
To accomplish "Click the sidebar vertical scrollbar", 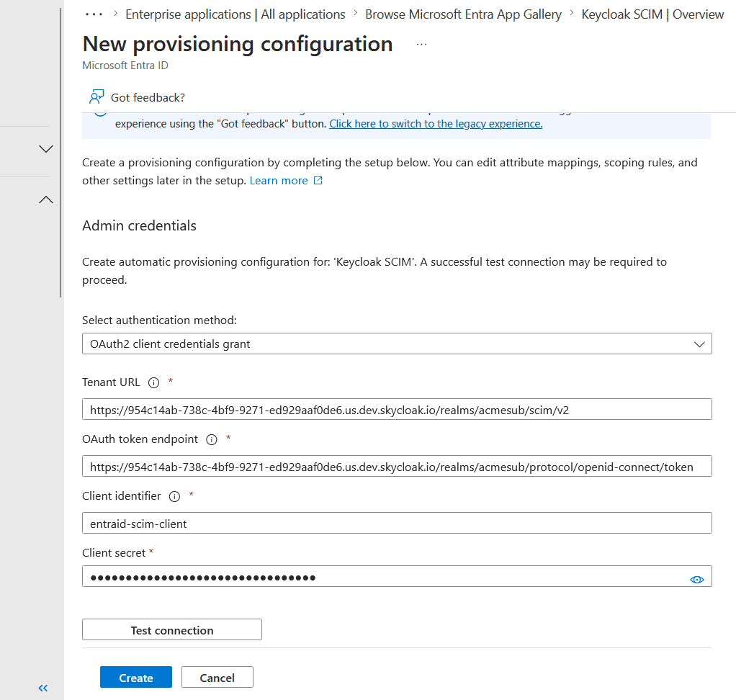I will (60, 153).
